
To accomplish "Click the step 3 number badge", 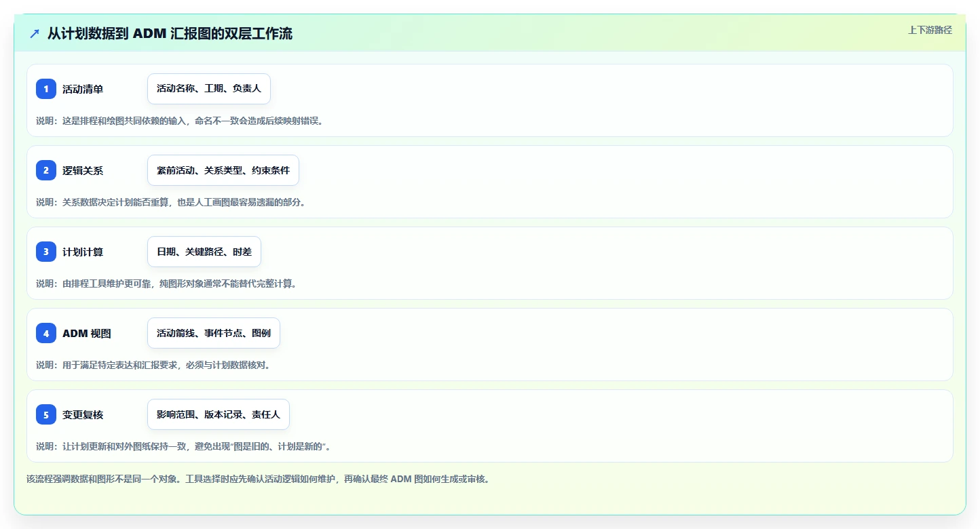I will (x=46, y=252).
